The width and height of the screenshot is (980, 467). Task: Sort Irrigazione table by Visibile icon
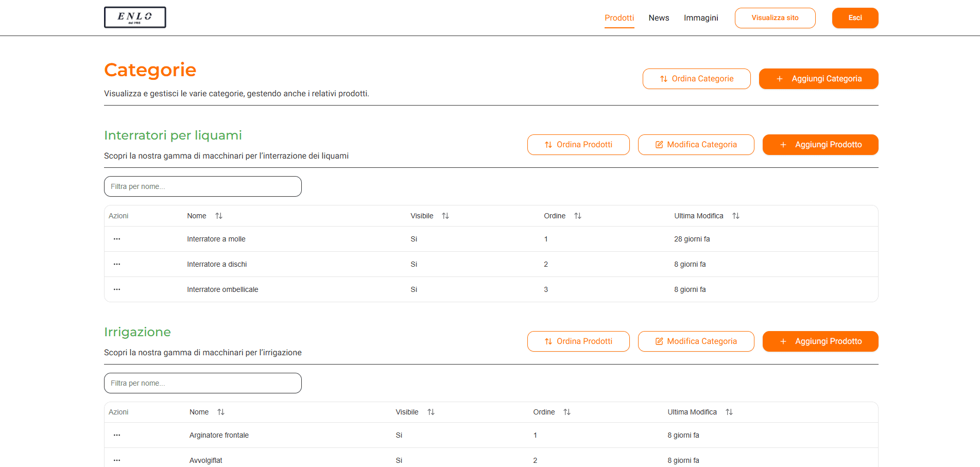tap(431, 412)
